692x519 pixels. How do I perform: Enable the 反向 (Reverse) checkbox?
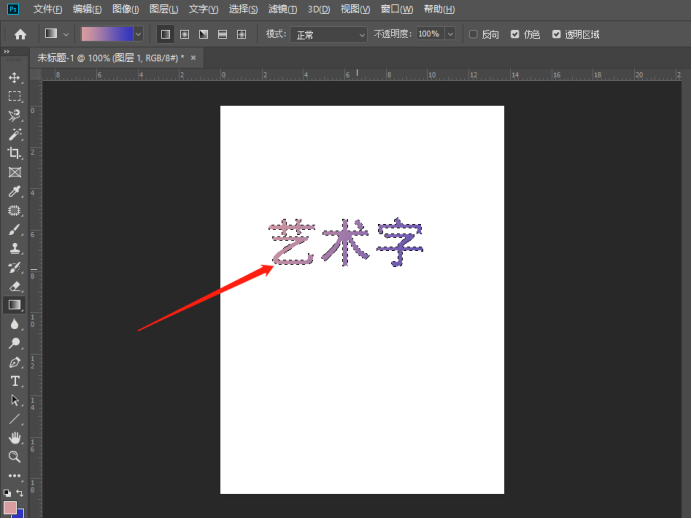pyautogui.click(x=473, y=34)
